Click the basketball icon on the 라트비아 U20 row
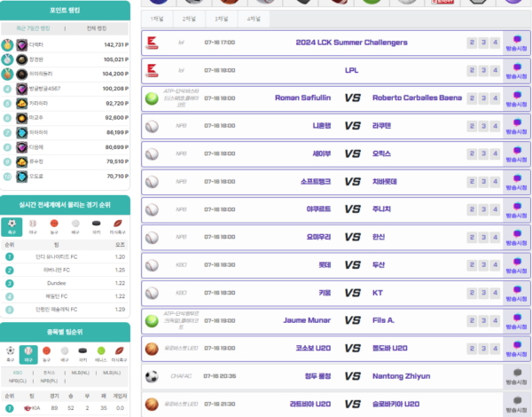This screenshot has height=417, width=532. (152, 405)
